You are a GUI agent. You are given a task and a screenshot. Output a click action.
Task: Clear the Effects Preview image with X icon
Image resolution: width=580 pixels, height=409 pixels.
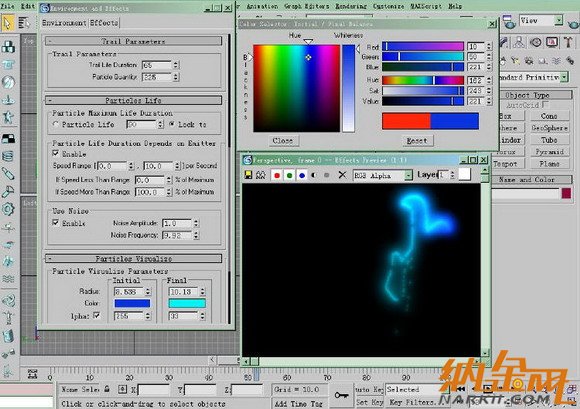coord(342,175)
